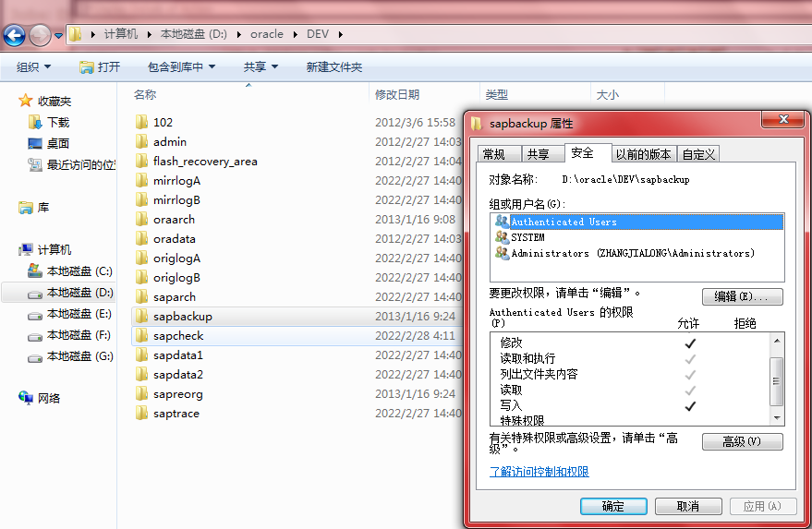The height and width of the screenshot is (529, 812).
Task: Select 收藏夹 star icon in sidebar
Action: [x=25, y=101]
